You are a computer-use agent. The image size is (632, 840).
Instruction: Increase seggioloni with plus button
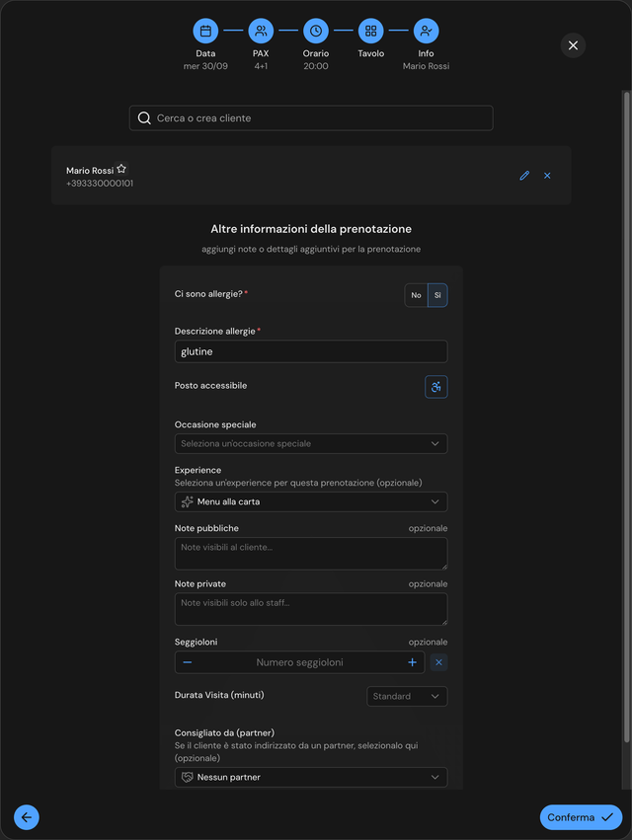pos(412,662)
